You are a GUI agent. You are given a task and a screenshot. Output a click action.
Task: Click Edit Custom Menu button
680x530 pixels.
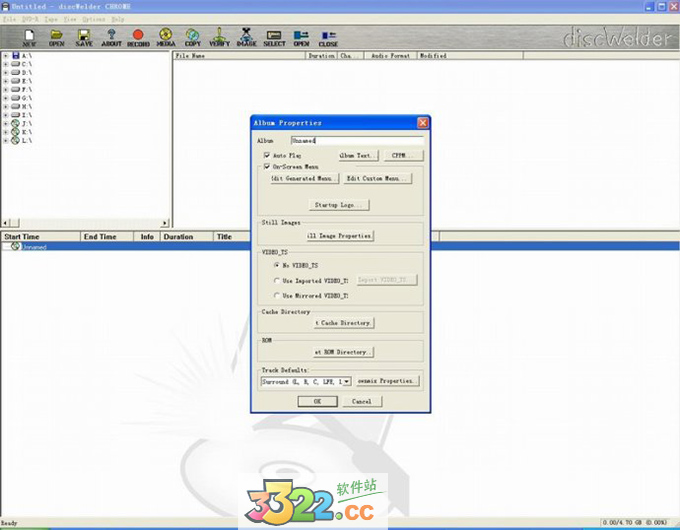[x=377, y=178]
